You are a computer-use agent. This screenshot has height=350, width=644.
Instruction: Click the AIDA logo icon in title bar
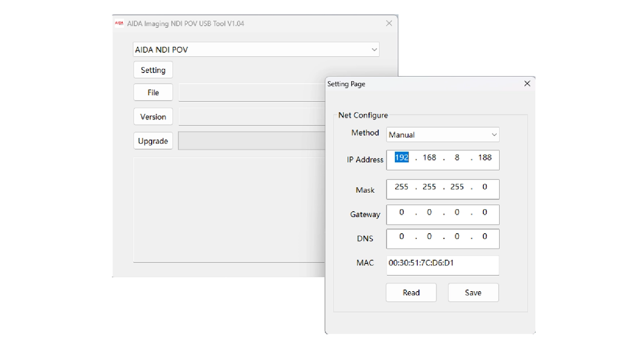[119, 23]
